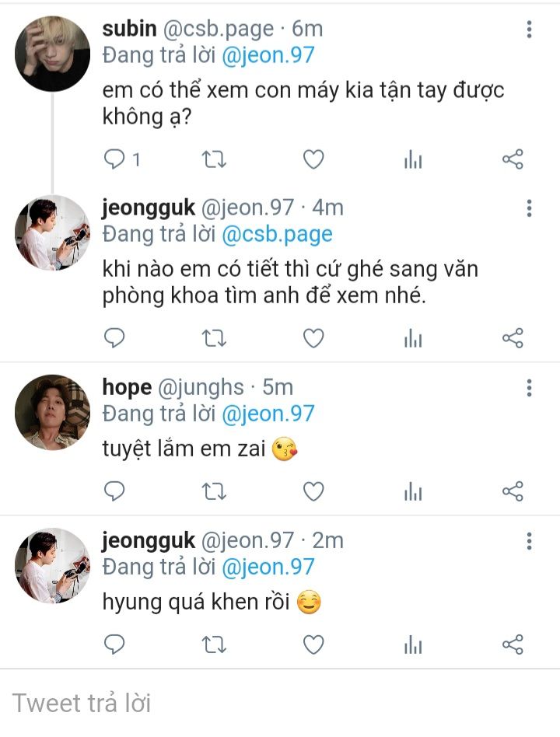560x737 pixels.
Task: Retweet subin's reply tweet
Action: click(214, 160)
